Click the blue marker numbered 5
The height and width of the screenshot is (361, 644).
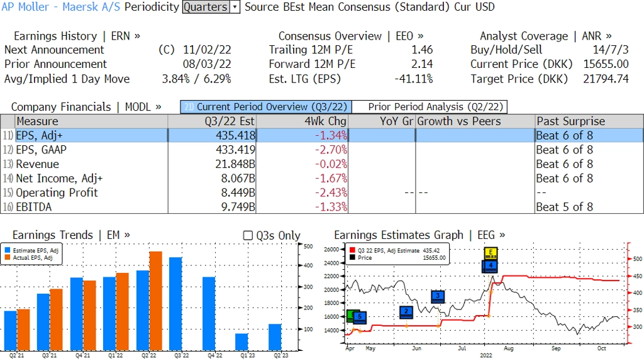(x=360, y=317)
